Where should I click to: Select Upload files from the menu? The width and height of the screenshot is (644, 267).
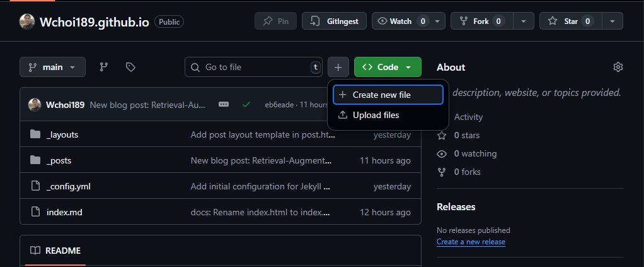(x=388, y=115)
